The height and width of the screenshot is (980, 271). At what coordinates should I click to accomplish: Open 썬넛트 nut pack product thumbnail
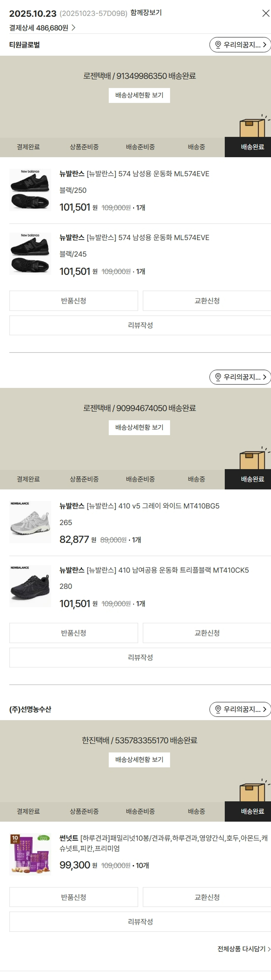[x=30, y=854]
